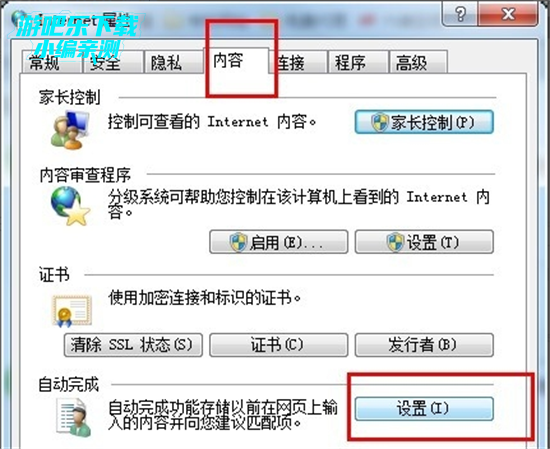Image resolution: width=550 pixels, height=449 pixels.
Task: Click the Content Advisor globe star icon
Action: [x=70, y=206]
